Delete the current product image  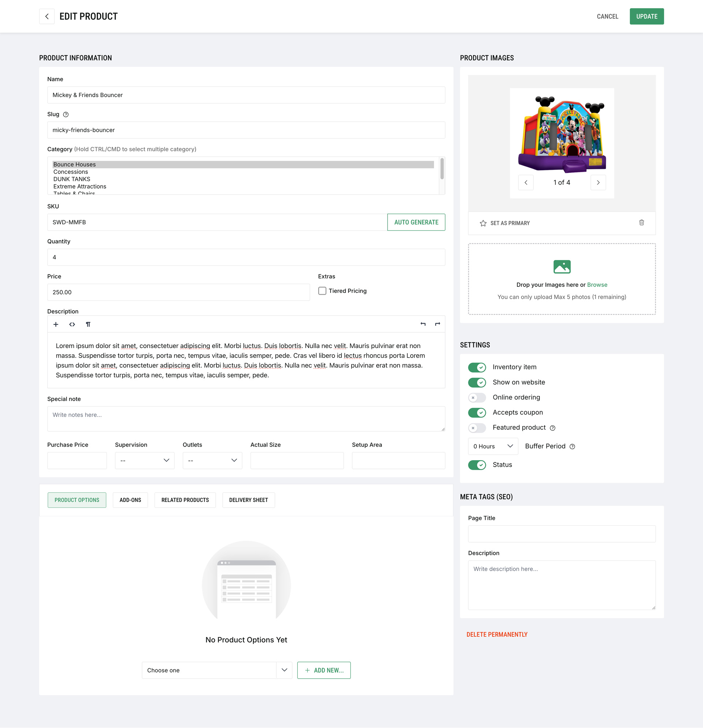coord(642,223)
